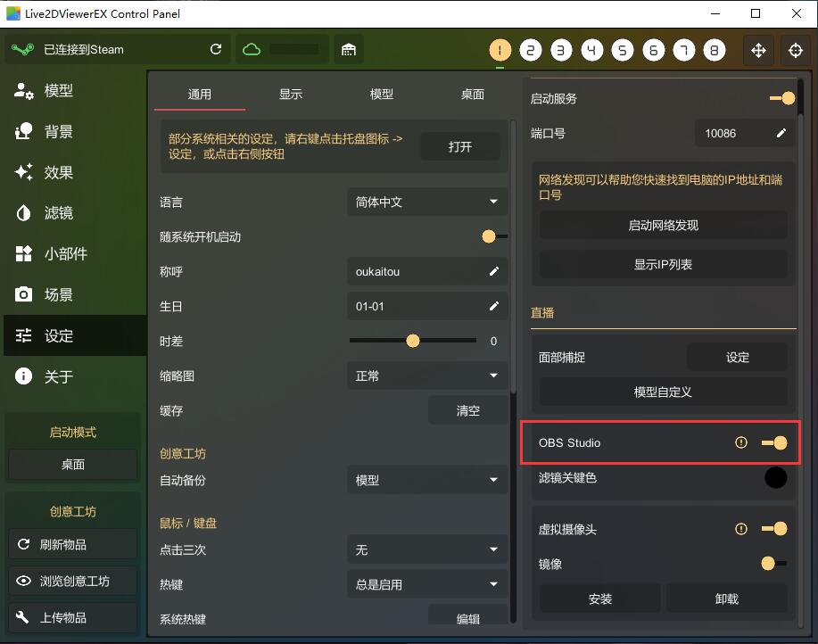This screenshot has width=818, height=644.
Task: Edit the 称呼 nickname via pencil icon
Action: (493, 271)
